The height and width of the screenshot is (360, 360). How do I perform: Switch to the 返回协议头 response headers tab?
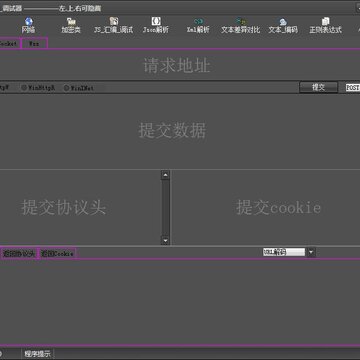[19, 253]
